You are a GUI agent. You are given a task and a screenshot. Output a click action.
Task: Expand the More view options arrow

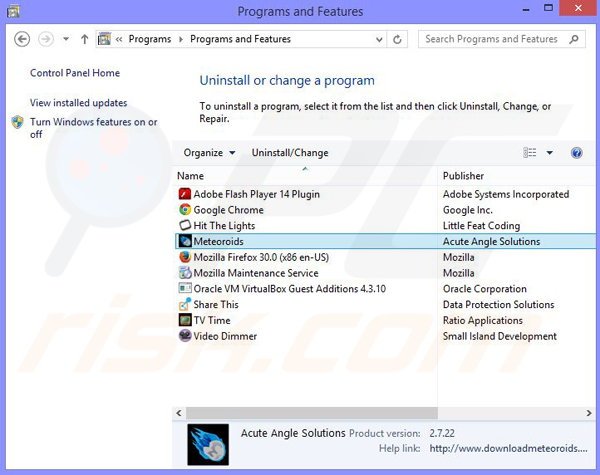549,153
